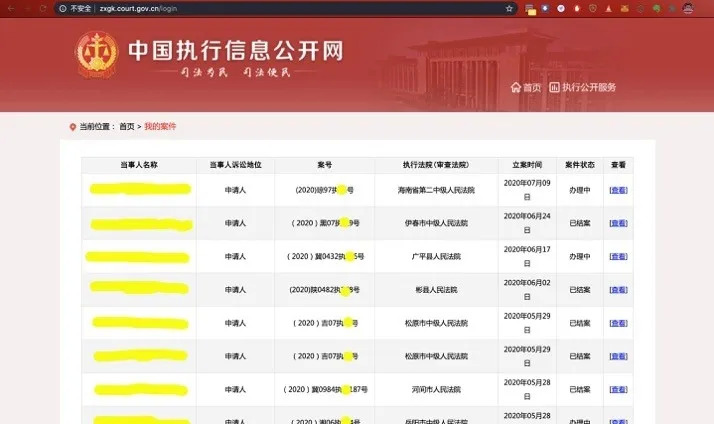Open the orange fox extension icon
Viewport: 714px width, 424px height.
click(625, 8)
